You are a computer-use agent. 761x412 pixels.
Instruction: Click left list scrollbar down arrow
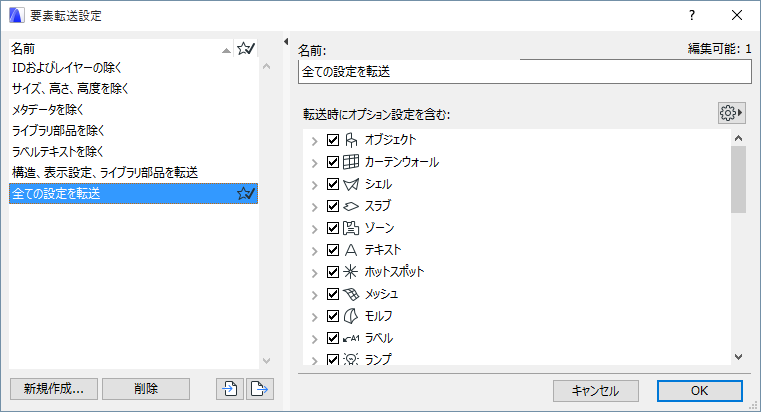[266, 361]
